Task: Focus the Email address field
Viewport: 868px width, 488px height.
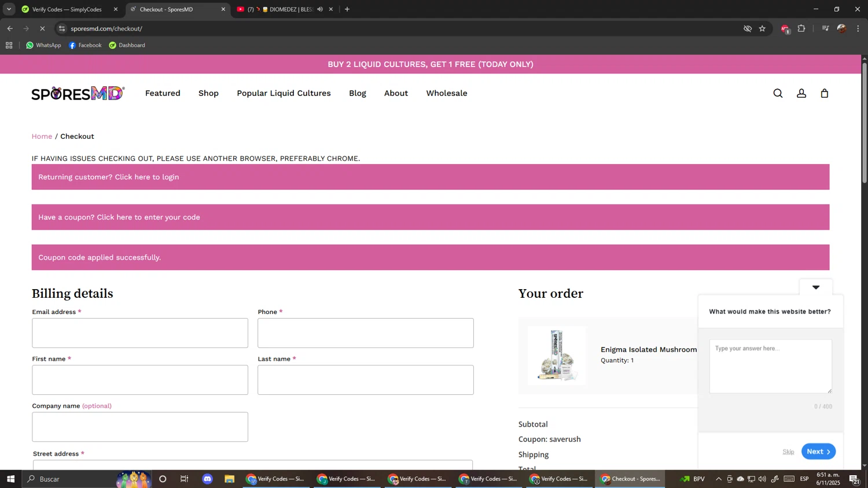Action: coord(140,333)
